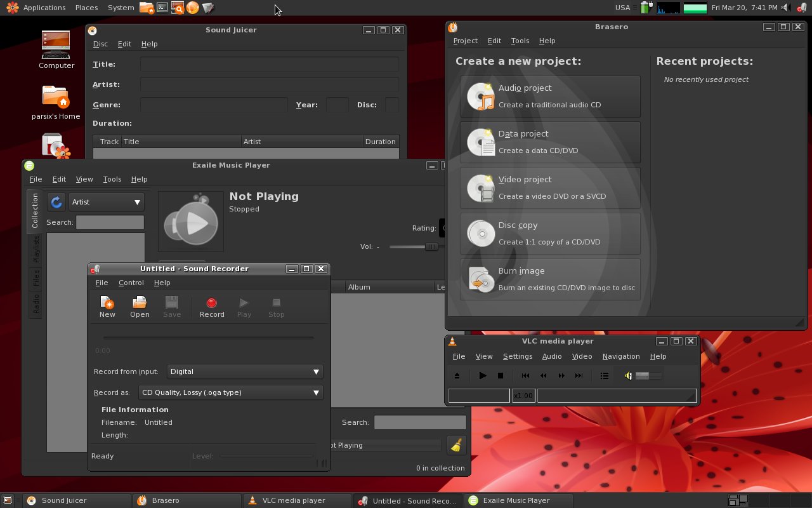The height and width of the screenshot is (508, 812).
Task: Click the VLC rewind button
Action: (x=544, y=375)
